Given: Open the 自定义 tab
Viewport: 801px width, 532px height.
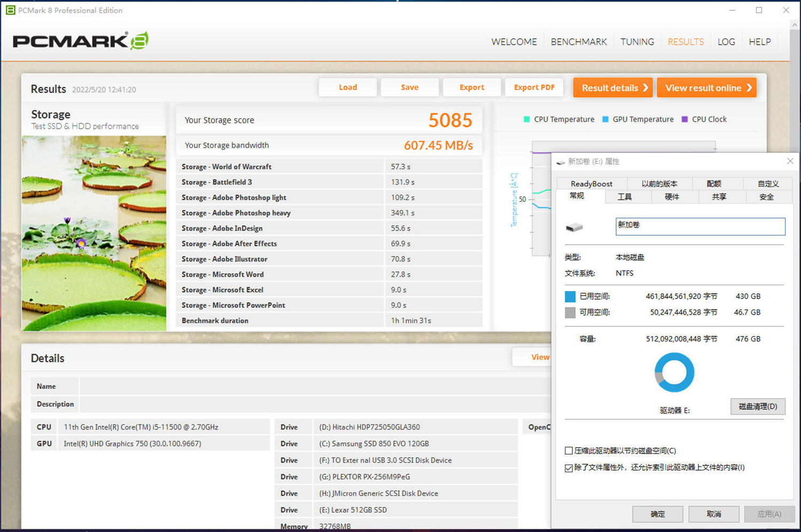Looking at the screenshot, I should coord(768,184).
